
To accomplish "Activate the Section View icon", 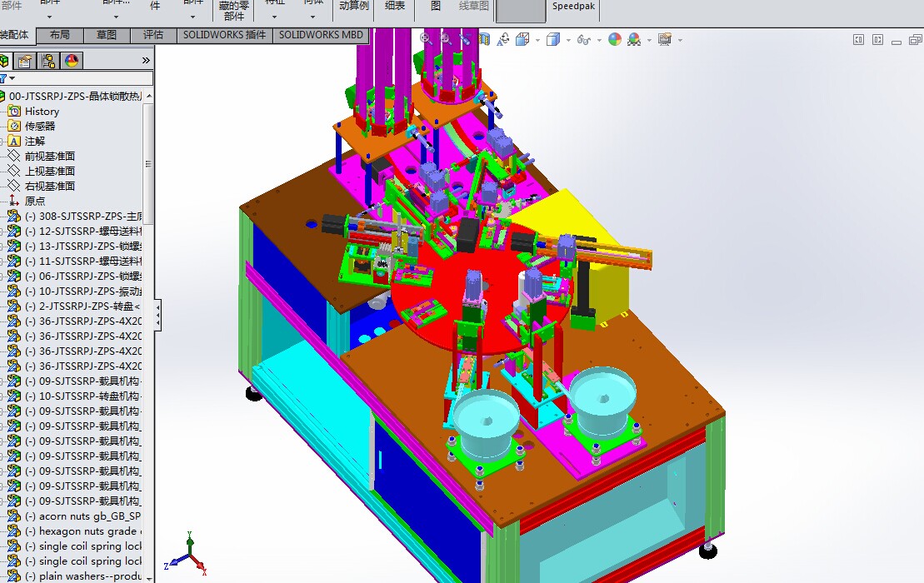I will pyautogui.click(x=484, y=39).
